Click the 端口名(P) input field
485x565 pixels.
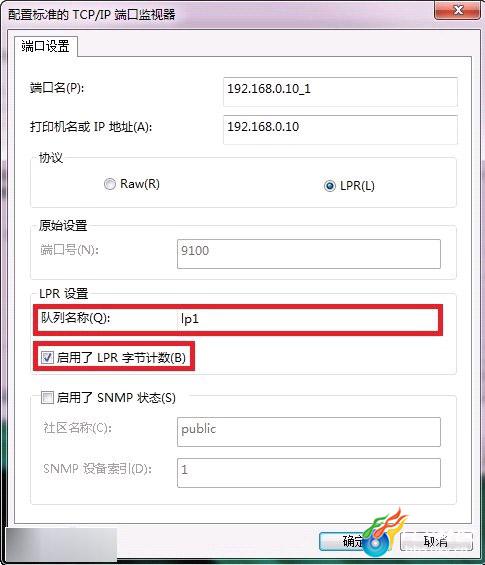(340, 92)
